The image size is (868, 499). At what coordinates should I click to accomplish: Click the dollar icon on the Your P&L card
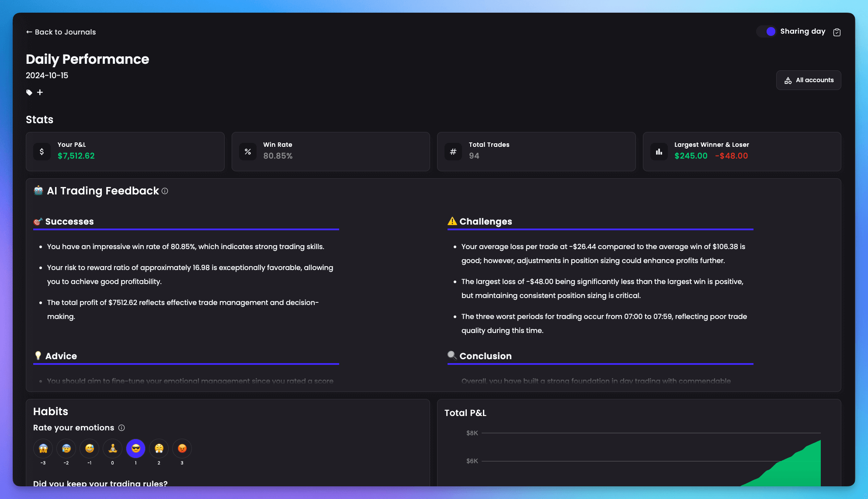[42, 151]
